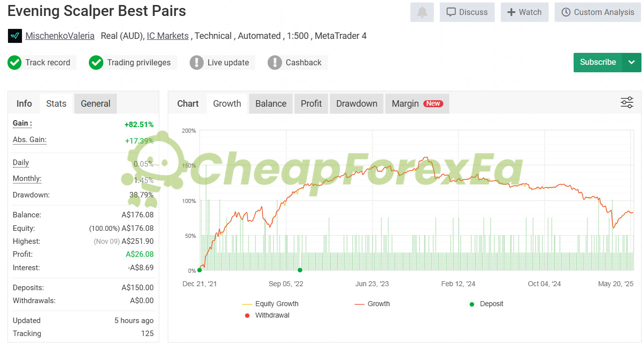Switch to the Profit chart tab

(311, 104)
